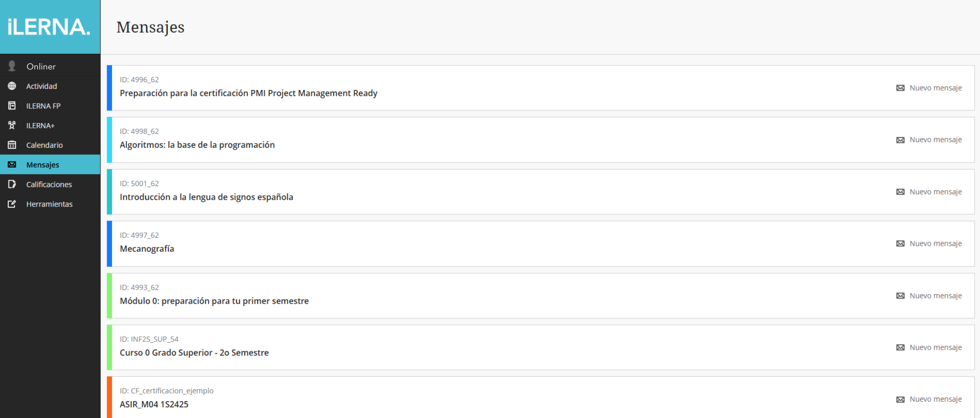Click the Actividad globe icon
The width and height of the screenshot is (980, 418).
pos(12,86)
